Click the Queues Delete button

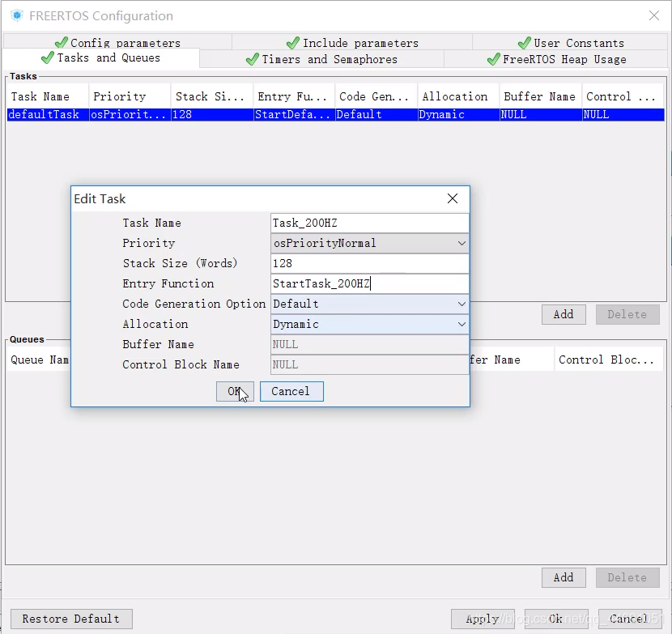(x=627, y=578)
